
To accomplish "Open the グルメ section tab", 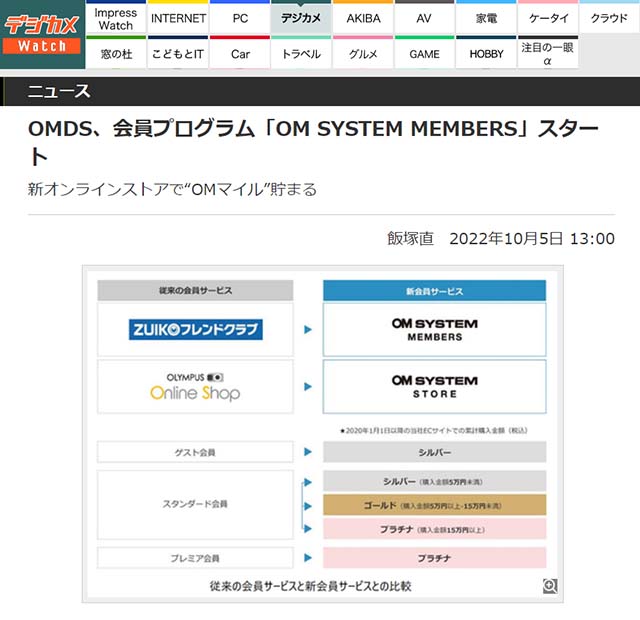I will click(363, 53).
